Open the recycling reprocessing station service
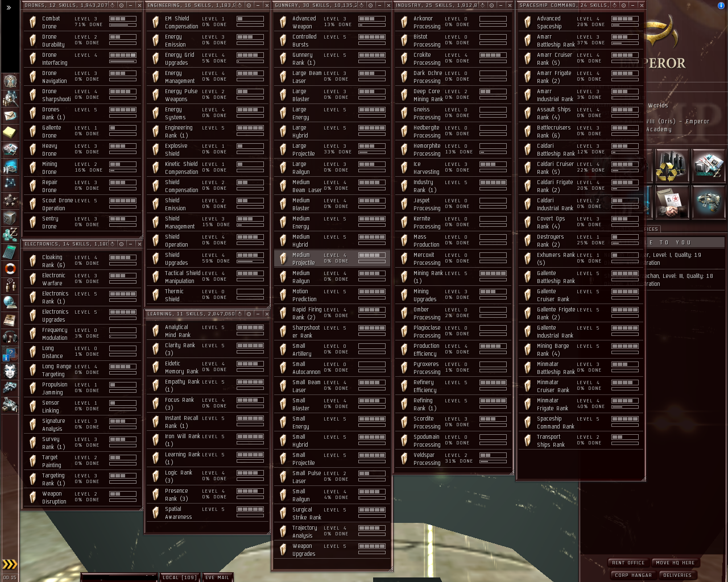This screenshot has height=582, width=728. coord(672,165)
